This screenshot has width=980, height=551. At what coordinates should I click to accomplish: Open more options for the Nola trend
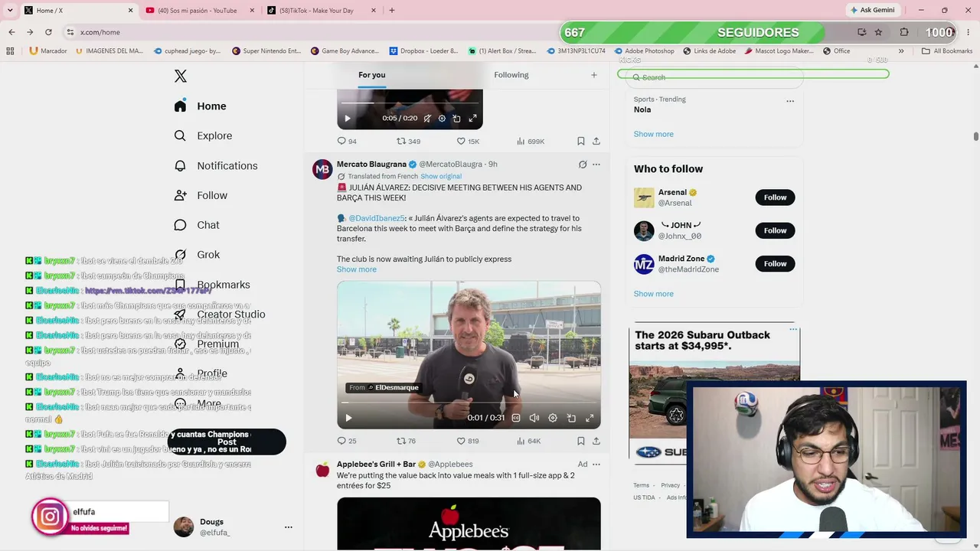tap(790, 101)
